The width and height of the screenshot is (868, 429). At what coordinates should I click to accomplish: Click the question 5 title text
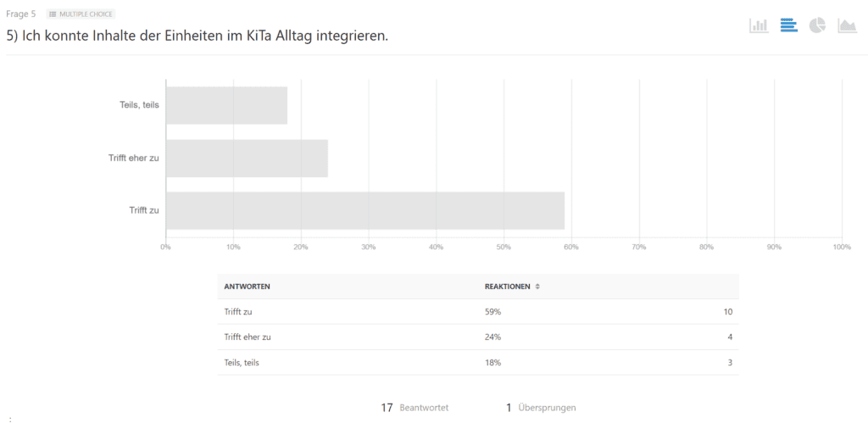(x=197, y=36)
